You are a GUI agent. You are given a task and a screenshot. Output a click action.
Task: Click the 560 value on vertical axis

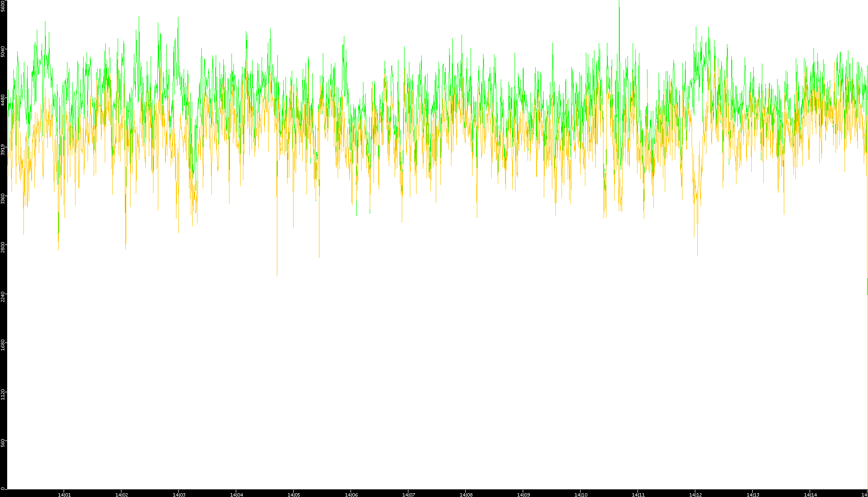[3, 443]
